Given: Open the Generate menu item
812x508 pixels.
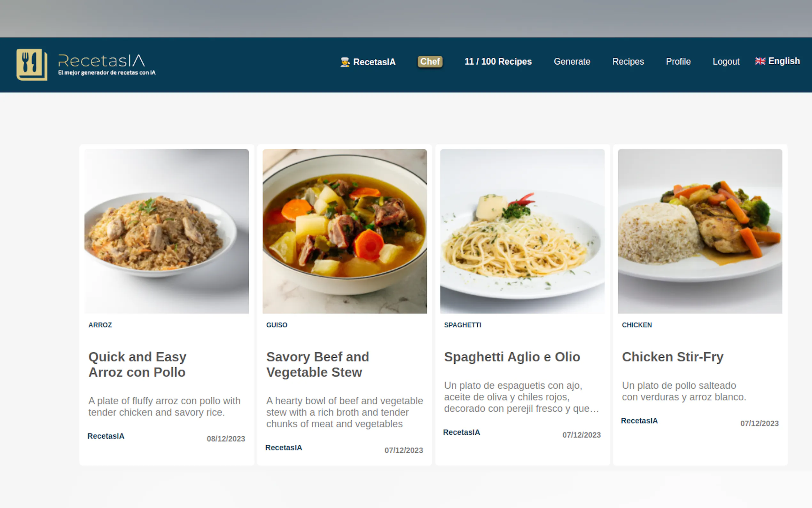Looking at the screenshot, I should pyautogui.click(x=572, y=61).
